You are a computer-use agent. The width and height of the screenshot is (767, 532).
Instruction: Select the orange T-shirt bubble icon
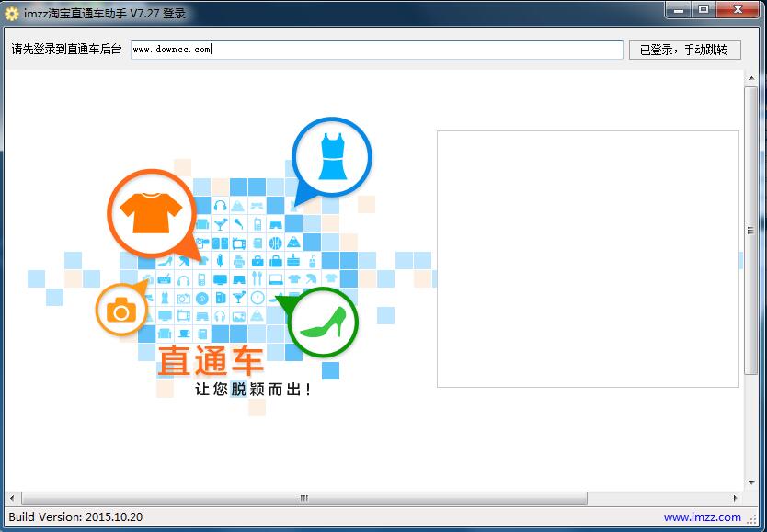(153, 212)
